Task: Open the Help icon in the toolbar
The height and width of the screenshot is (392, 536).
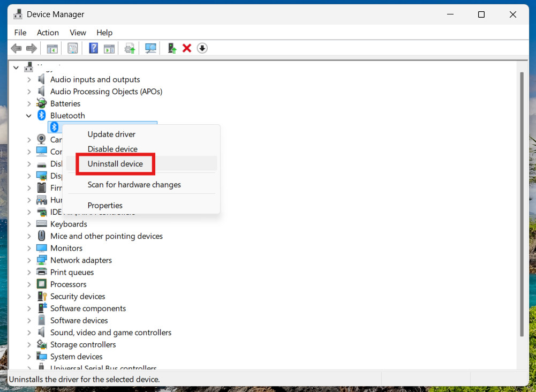Action: click(93, 48)
